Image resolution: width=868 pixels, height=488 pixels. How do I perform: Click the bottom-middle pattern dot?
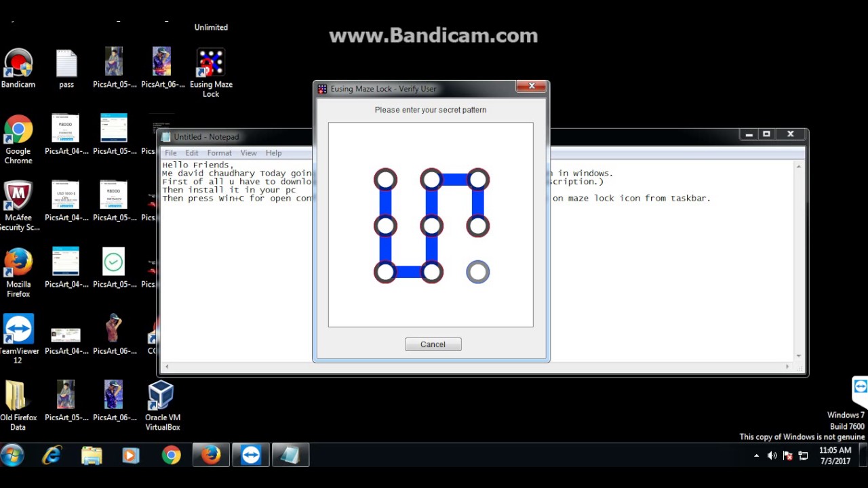431,272
